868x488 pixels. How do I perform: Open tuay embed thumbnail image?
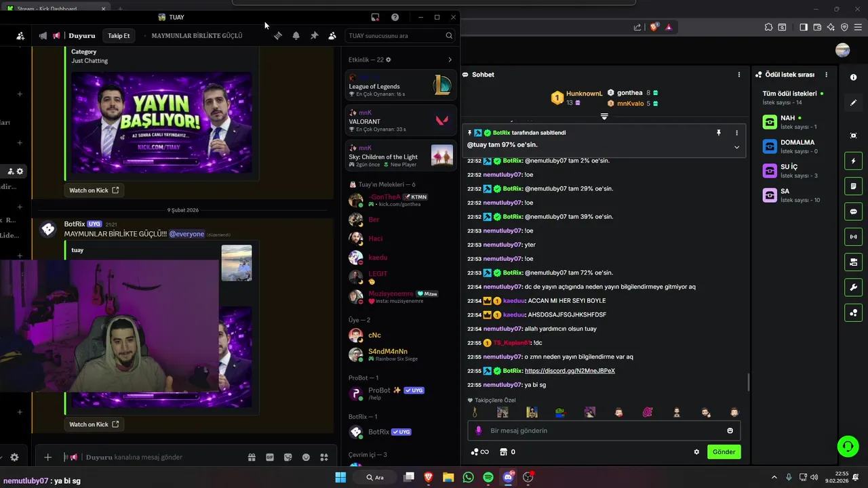[x=237, y=263]
